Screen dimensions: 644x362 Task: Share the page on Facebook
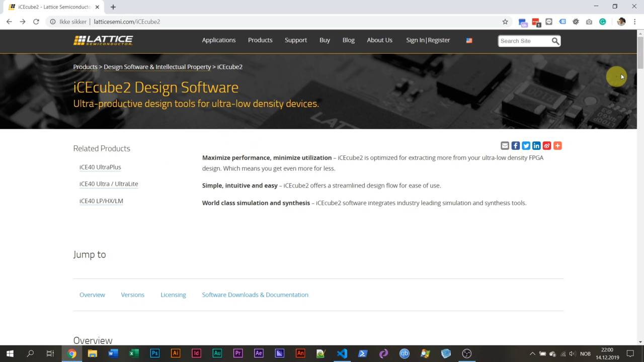(x=515, y=146)
